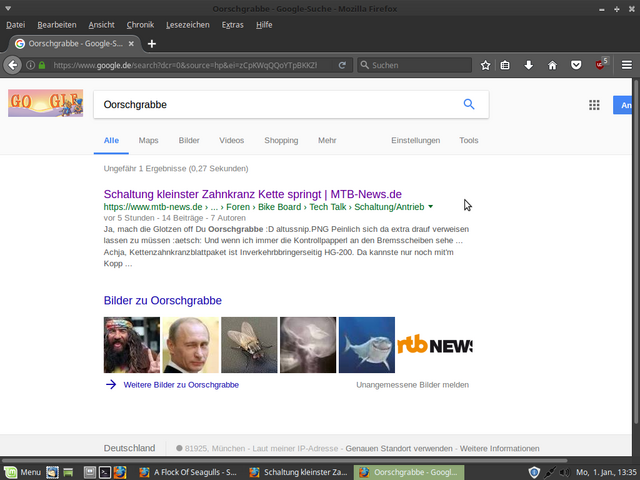Open the Hilfe menu
The width and height of the screenshot is (640, 480).
tap(264, 25)
